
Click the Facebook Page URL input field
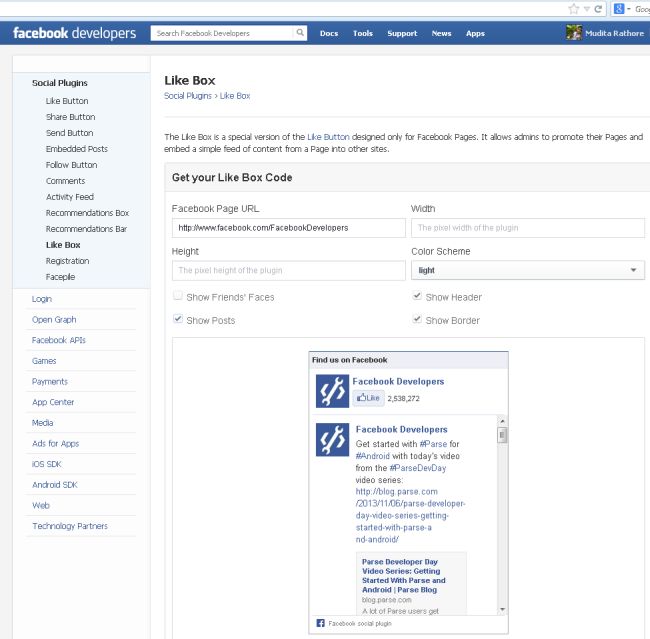[x=289, y=228]
